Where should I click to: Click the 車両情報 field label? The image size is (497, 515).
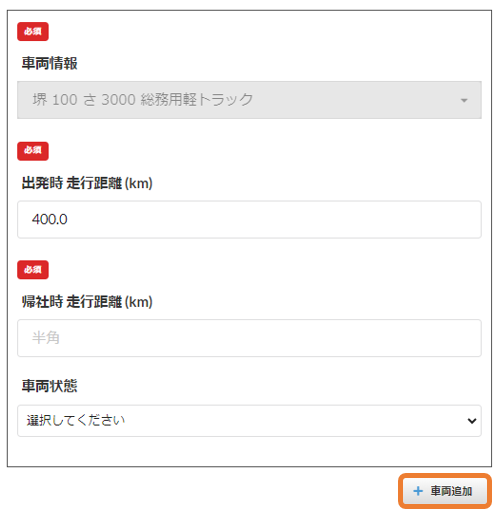click(50, 63)
